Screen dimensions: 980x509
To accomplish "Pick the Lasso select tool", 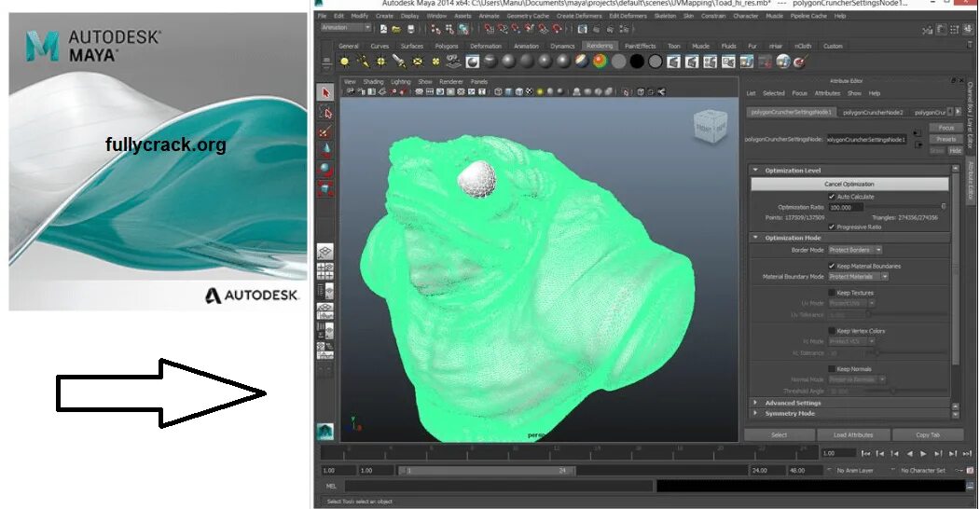I will tap(325, 112).
